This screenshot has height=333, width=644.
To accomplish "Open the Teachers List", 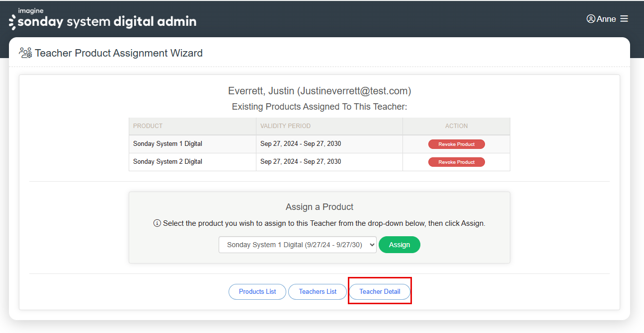I will click(x=318, y=292).
